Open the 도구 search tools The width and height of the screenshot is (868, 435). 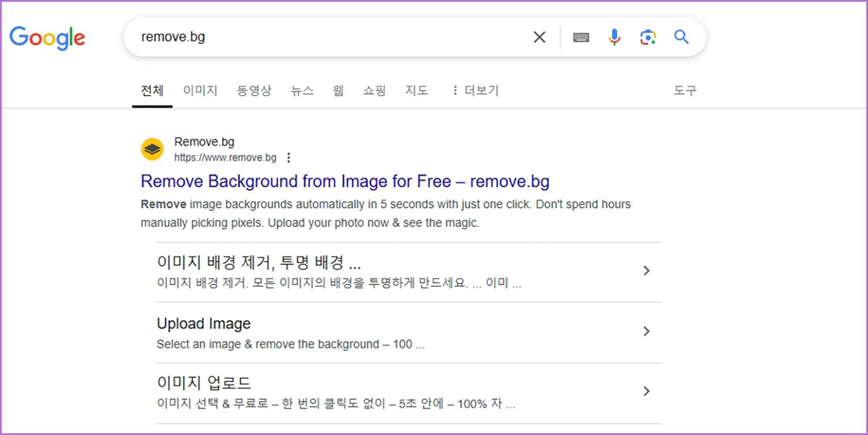(685, 90)
